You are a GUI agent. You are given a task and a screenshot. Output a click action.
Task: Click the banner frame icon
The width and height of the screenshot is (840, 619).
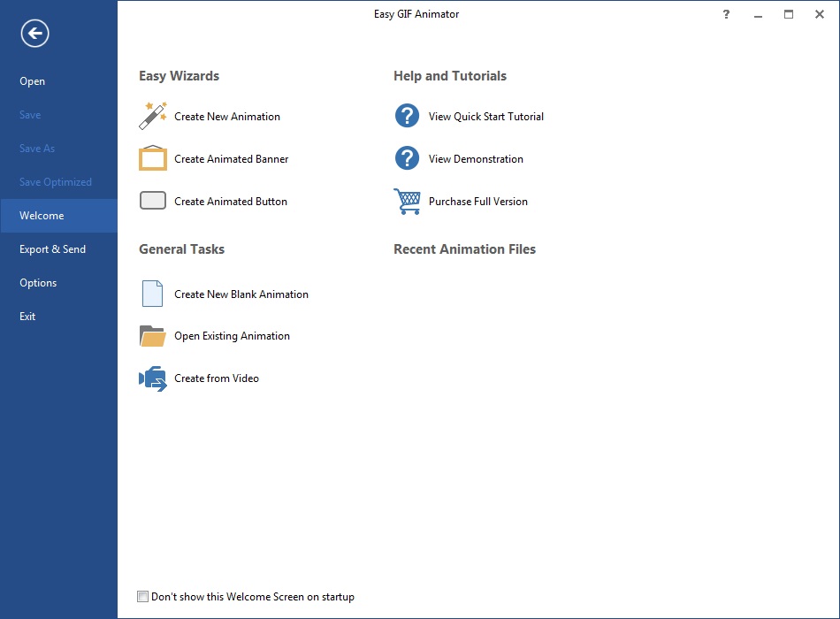point(153,158)
